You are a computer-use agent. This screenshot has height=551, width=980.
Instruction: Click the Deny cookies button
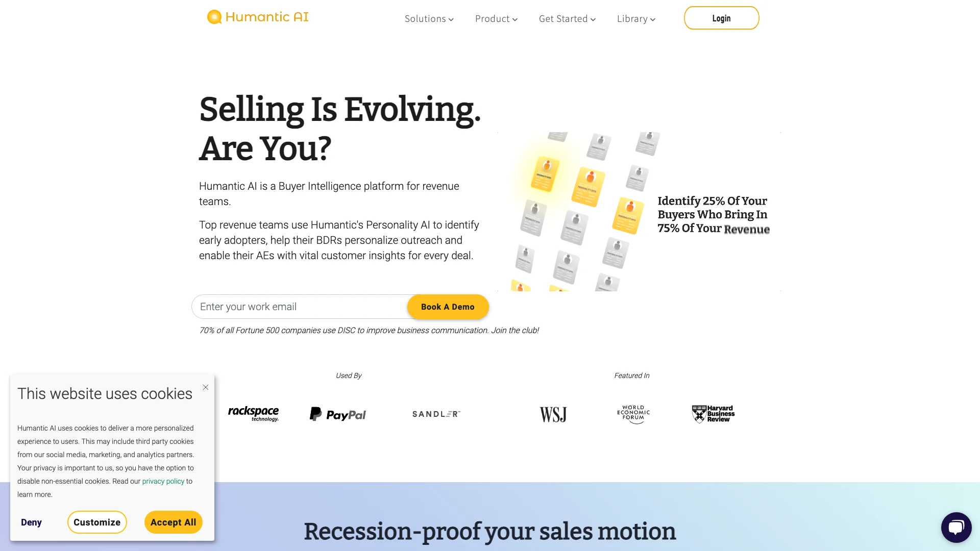click(x=32, y=522)
